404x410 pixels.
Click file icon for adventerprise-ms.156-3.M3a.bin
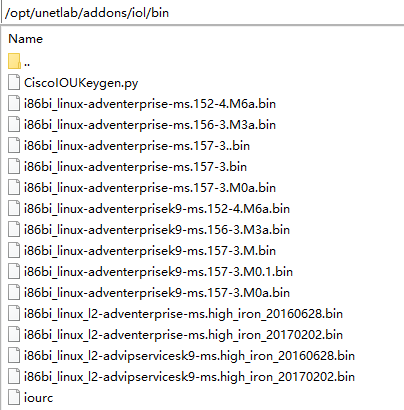pyautogui.click(x=14, y=124)
